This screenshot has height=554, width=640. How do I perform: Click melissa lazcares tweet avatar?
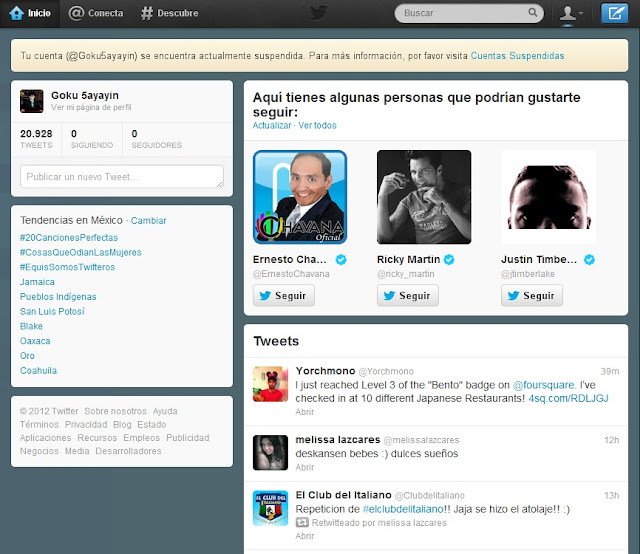pyautogui.click(x=270, y=453)
